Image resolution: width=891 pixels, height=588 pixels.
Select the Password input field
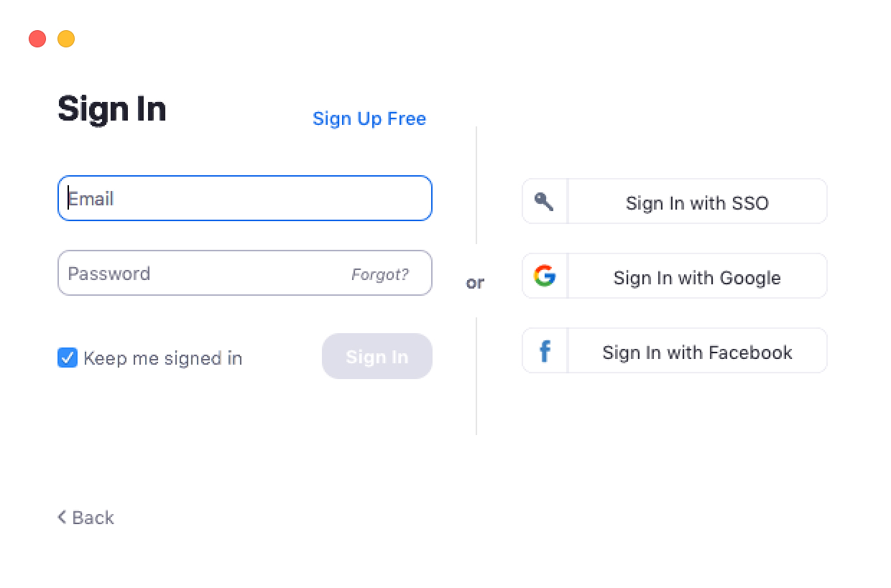[245, 273]
